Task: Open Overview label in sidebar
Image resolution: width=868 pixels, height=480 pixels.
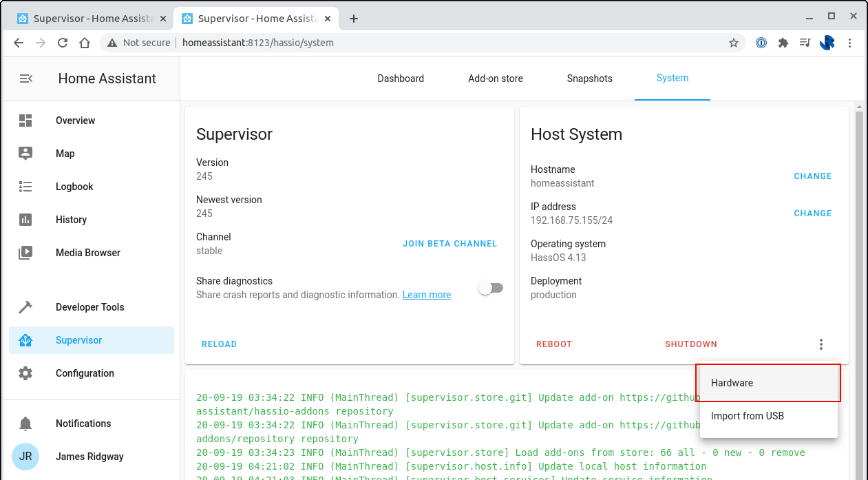Action: (75, 121)
